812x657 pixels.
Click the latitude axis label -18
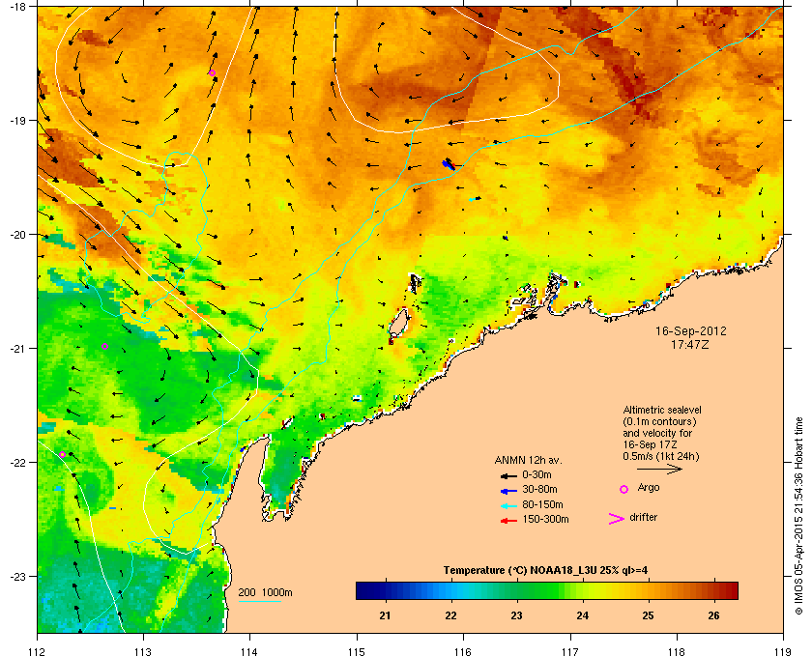[18, 7]
